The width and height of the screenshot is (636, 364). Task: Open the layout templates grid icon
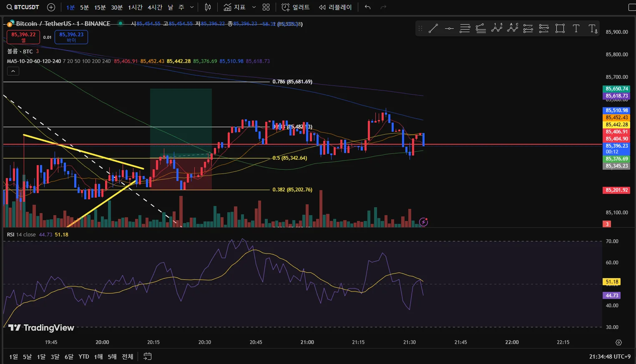(x=266, y=7)
